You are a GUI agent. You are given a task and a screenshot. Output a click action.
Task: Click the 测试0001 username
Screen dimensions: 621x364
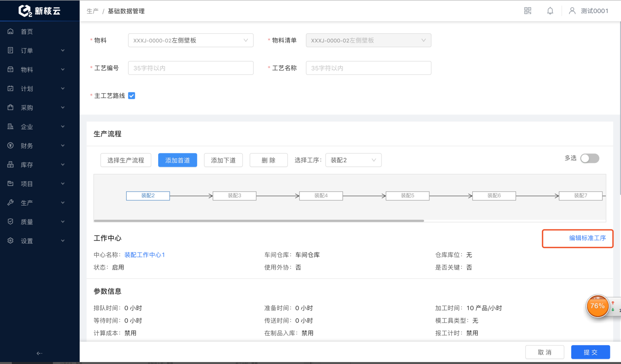[x=594, y=11]
